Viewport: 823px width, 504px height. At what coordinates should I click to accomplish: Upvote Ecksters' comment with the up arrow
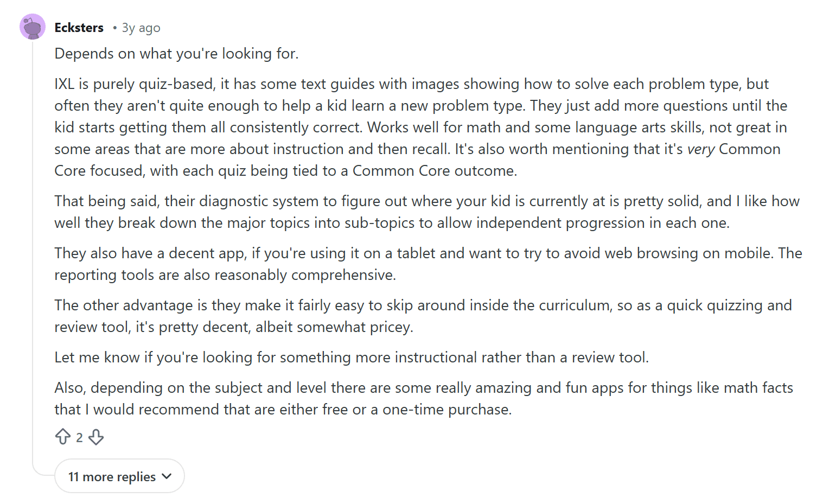pyautogui.click(x=62, y=437)
